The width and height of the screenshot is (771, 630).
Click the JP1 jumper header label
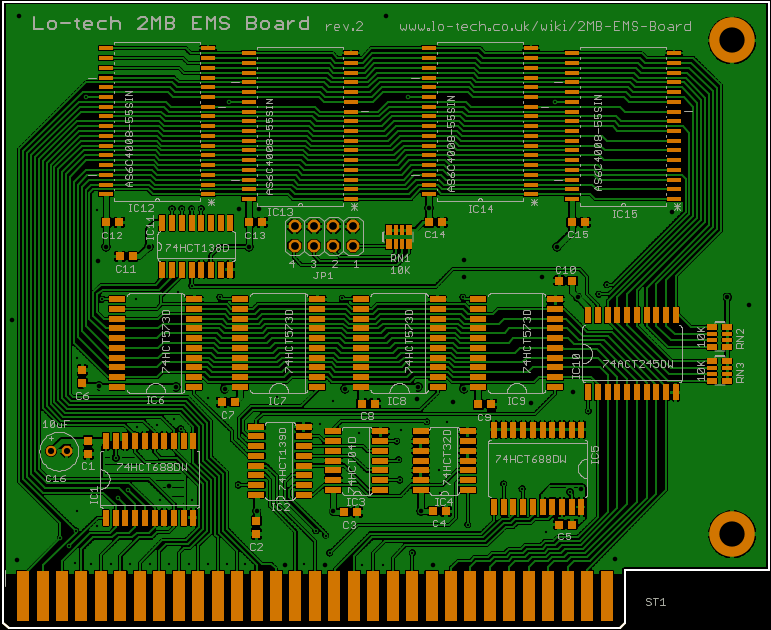tap(323, 276)
